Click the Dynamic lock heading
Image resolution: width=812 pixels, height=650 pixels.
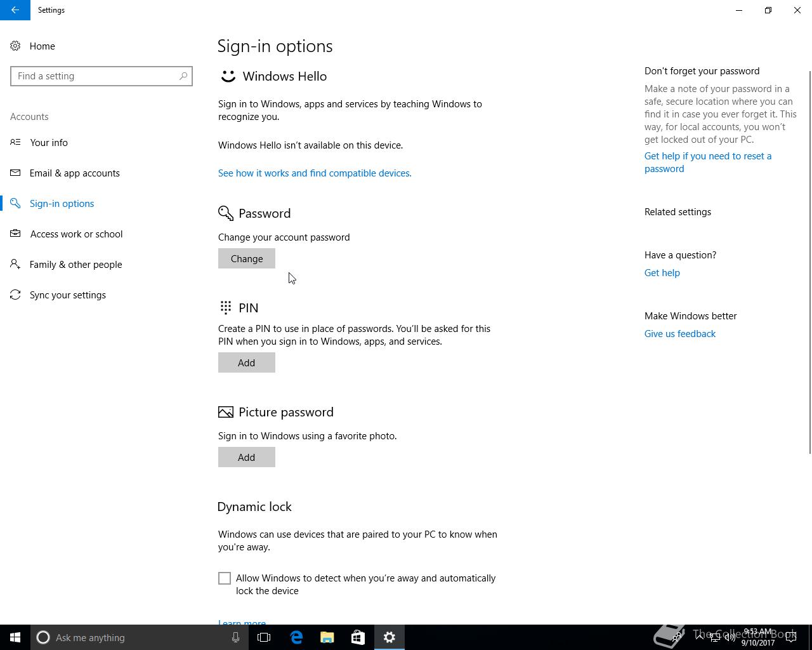click(254, 507)
